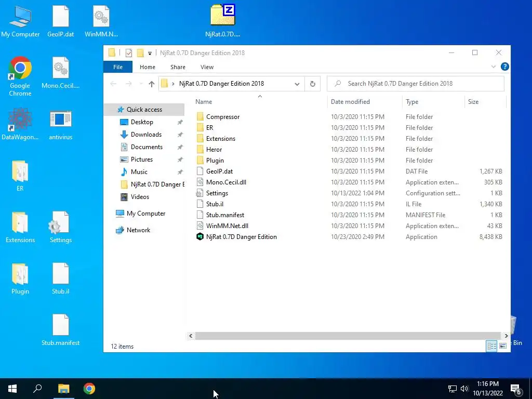Open the Share ribbon tab

coord(178,67)
